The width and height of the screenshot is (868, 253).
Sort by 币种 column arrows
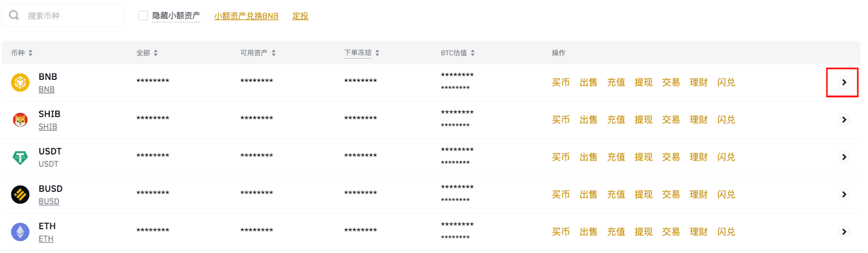point(30,53)
